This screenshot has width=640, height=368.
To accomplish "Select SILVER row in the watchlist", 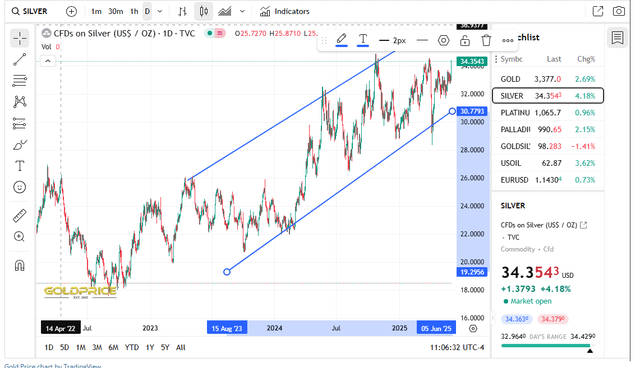I will [548, 96].
